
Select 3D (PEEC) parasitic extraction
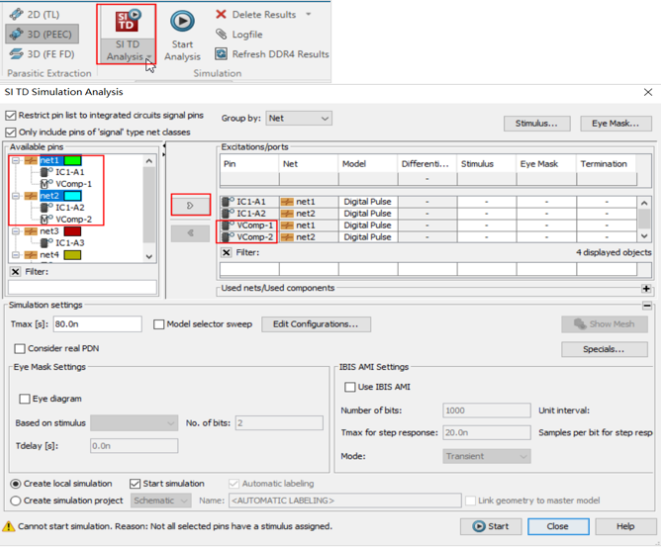pos(42,34)
